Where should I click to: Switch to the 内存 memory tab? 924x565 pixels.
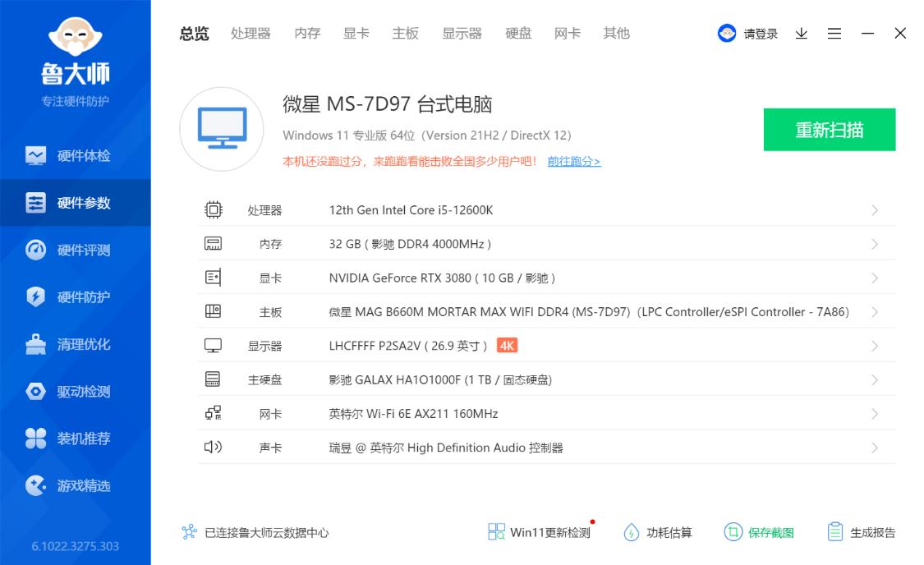306,33
